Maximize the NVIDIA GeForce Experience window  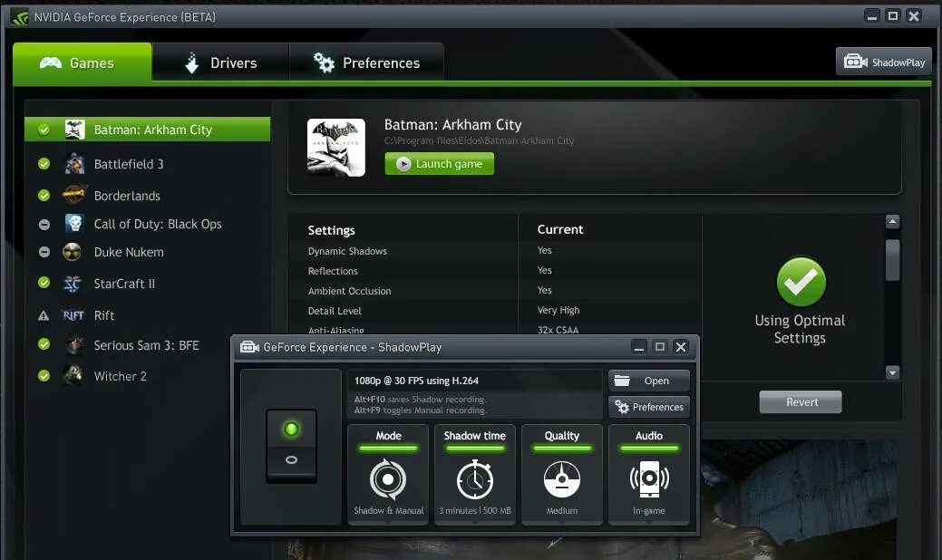point(893,16)
